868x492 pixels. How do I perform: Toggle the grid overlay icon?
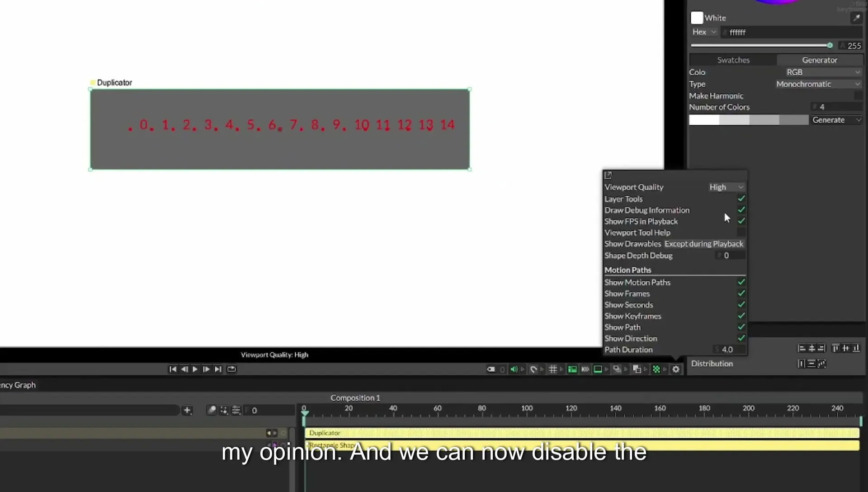coord(552,369)
